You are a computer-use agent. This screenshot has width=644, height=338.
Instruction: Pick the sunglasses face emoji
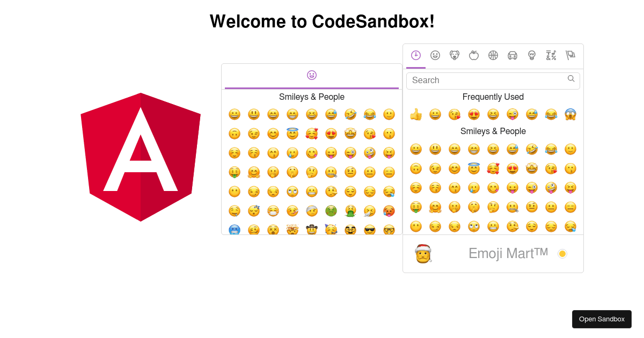[x=370, y=230]
